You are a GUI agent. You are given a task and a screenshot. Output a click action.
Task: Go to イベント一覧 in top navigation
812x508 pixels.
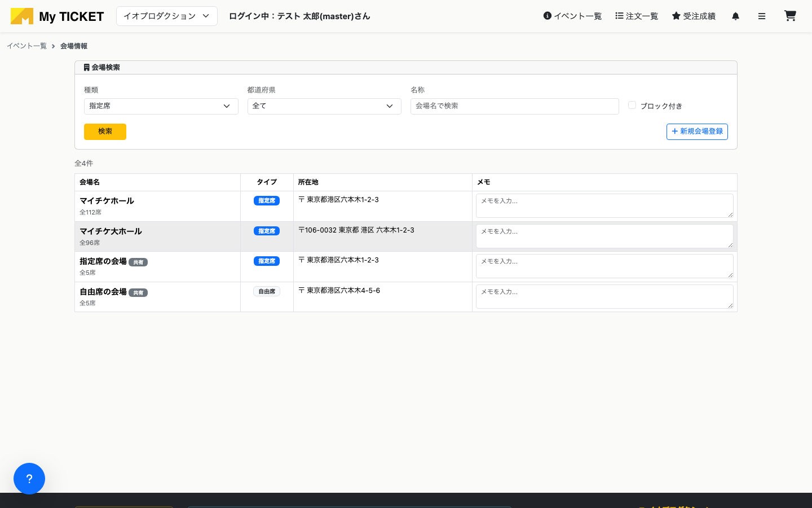(x=572, y=16)
